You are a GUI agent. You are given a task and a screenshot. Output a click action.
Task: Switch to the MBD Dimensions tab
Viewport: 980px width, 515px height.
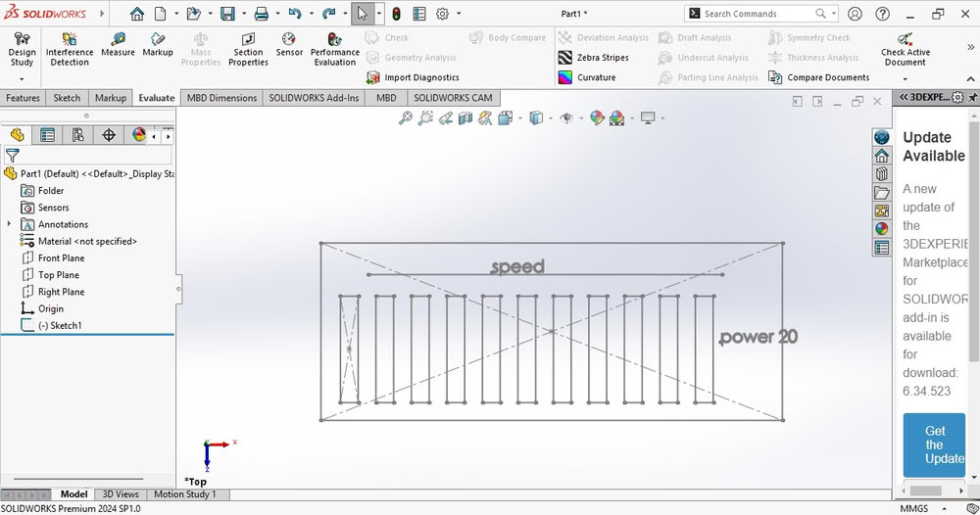click(221, 98)
